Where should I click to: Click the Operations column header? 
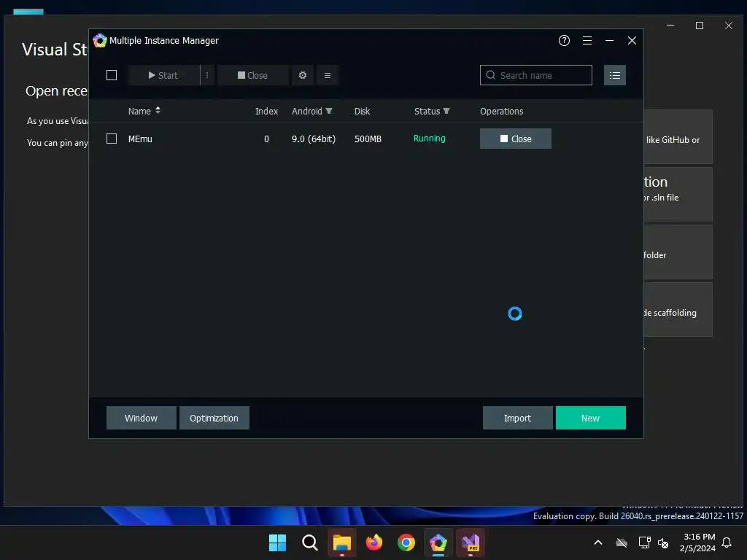tap(502, 112)
